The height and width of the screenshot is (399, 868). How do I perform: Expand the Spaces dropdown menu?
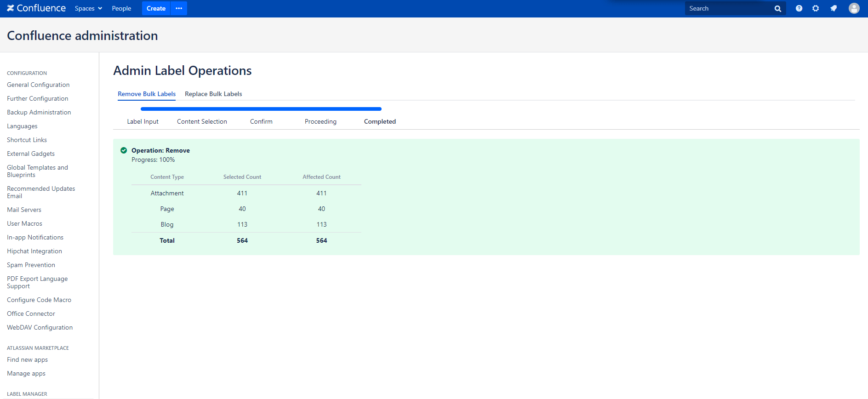coord(88,8)
